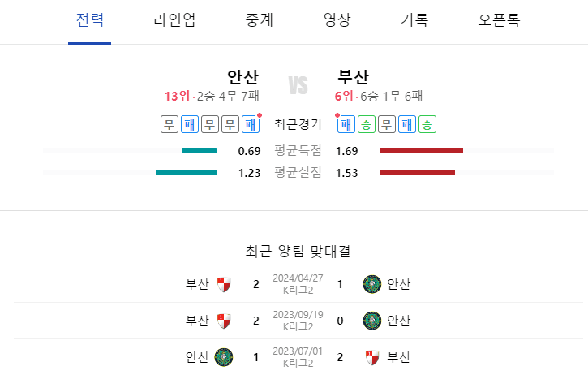
Task: Click Ansan crest in 2024/04/27 match
Action: [372, 284]
